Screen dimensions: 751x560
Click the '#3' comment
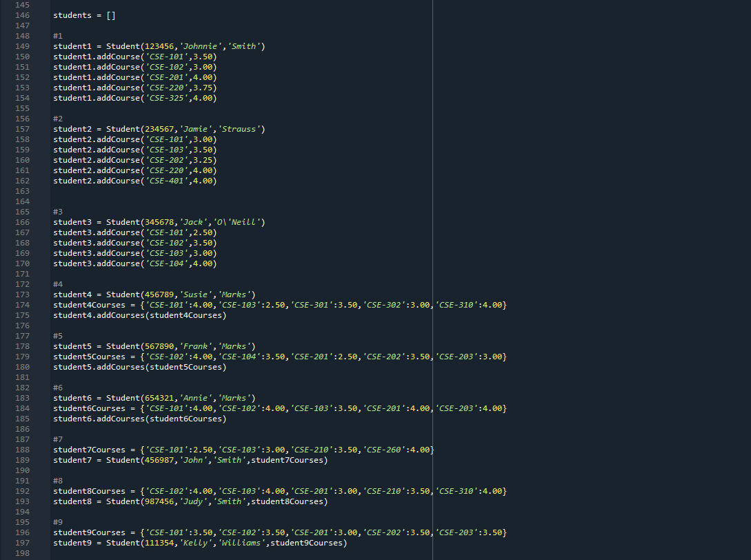point(58,212)
